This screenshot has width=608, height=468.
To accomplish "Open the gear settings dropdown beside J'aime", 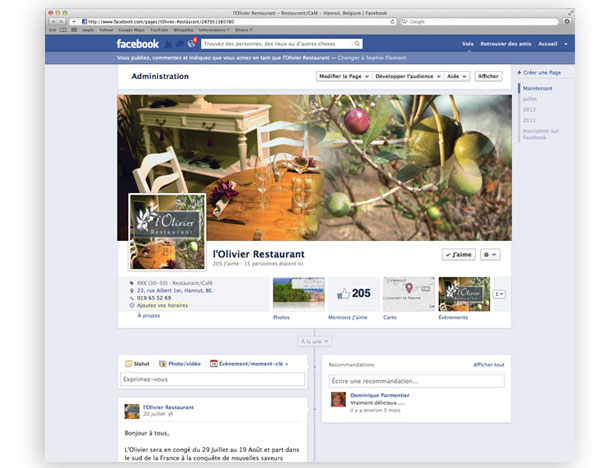I will point(490,255).
